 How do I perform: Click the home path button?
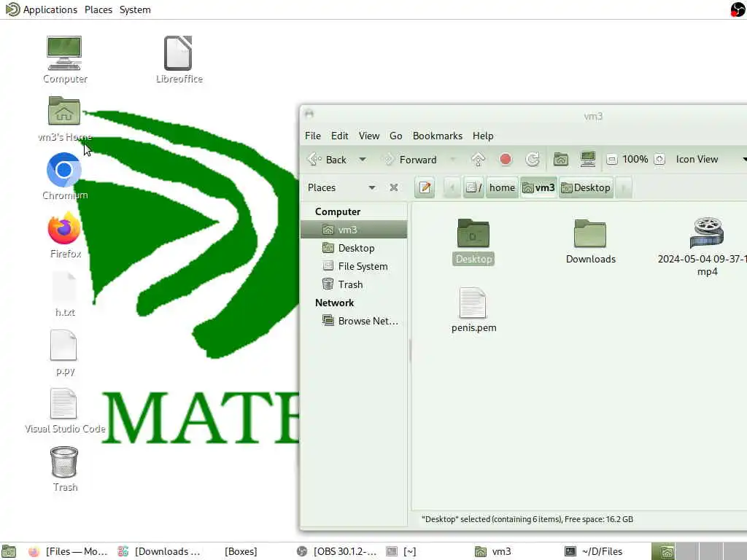click(x=502, y=187)
